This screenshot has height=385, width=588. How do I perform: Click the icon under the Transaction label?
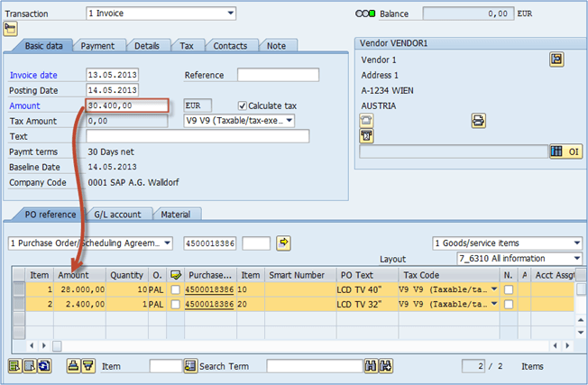[x=12, y=29]
